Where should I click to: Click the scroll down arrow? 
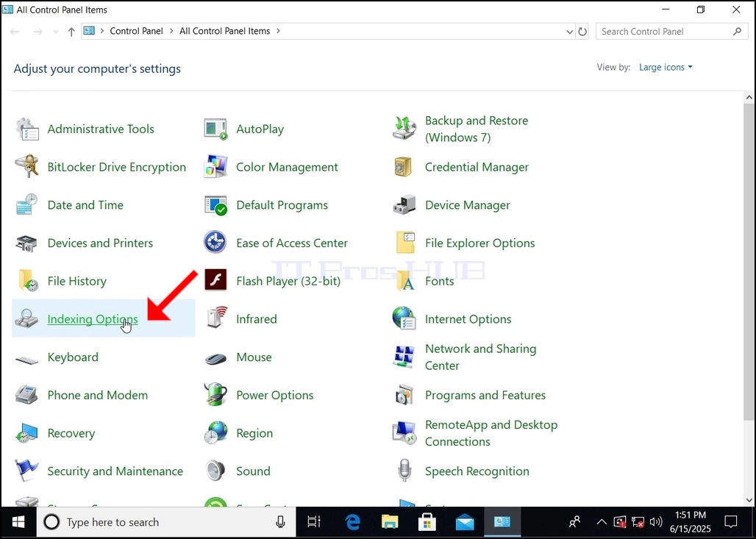point(749,501)
